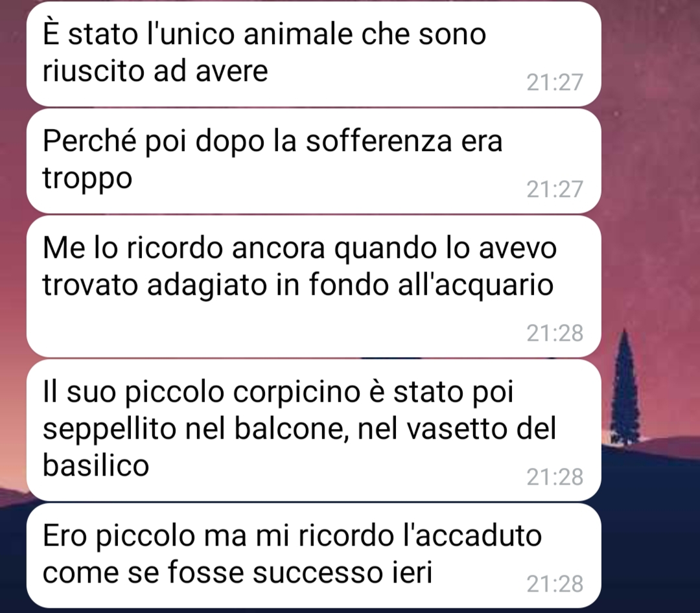Click the 21:28 timestamp beside 'basilico'
Screen dimensions: 700x613
coord(555,477)
